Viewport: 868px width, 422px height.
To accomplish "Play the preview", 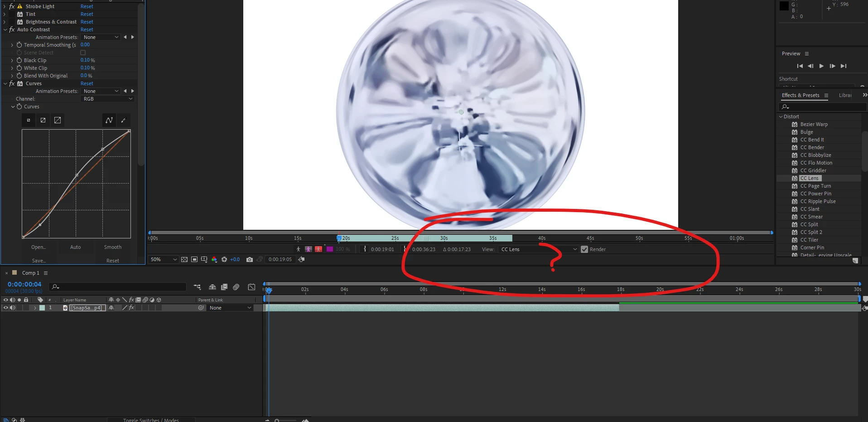I will (x=821, y=66).
